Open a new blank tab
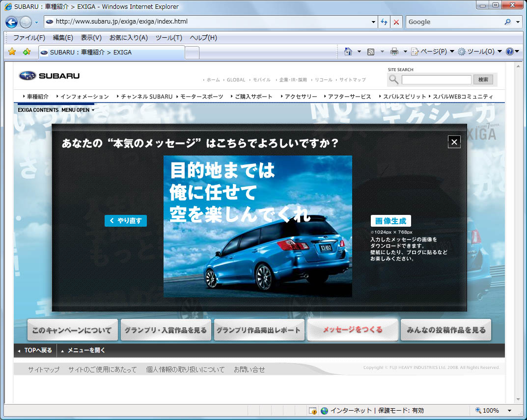 pos(192,52)
